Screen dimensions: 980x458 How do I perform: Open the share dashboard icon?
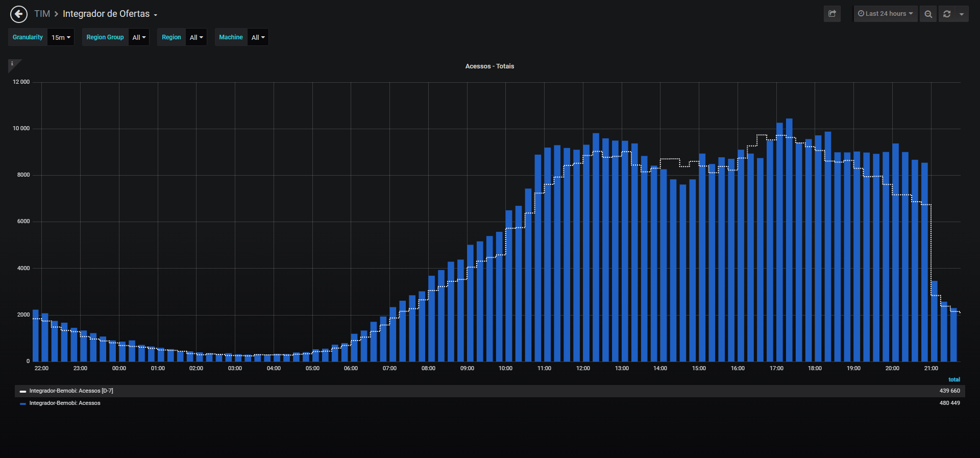click(832, 14)
